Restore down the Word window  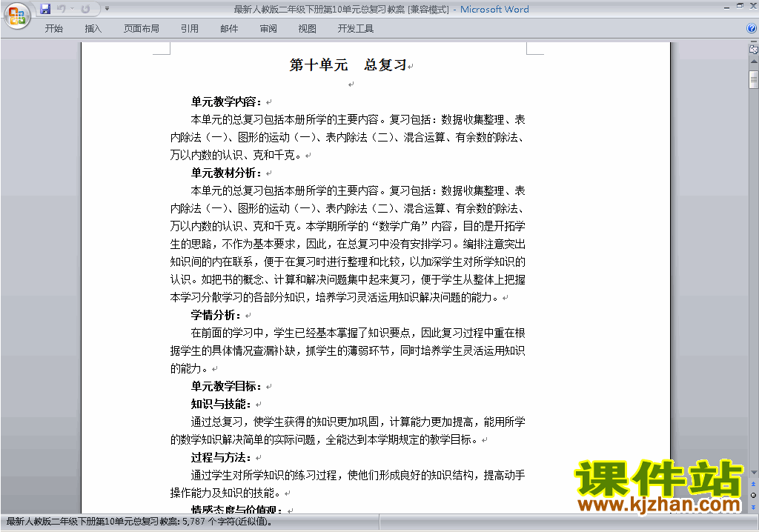click(740, 6)
